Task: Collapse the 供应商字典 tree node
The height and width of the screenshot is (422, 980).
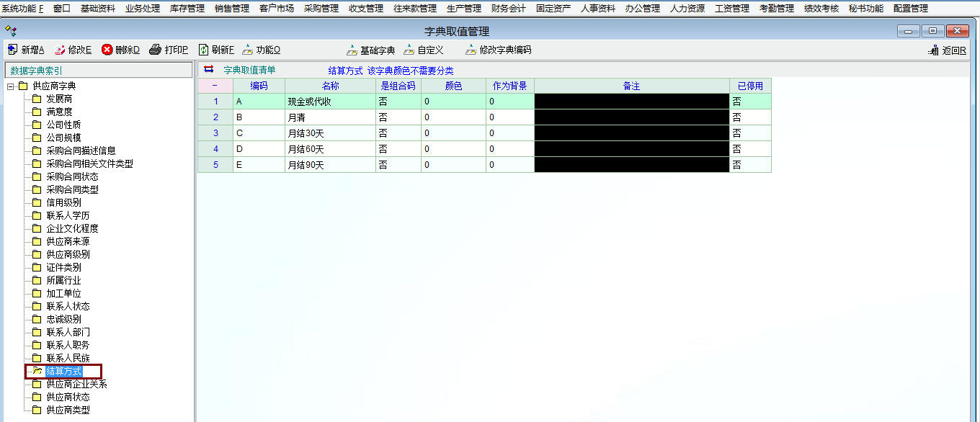Action: point(11,86)
